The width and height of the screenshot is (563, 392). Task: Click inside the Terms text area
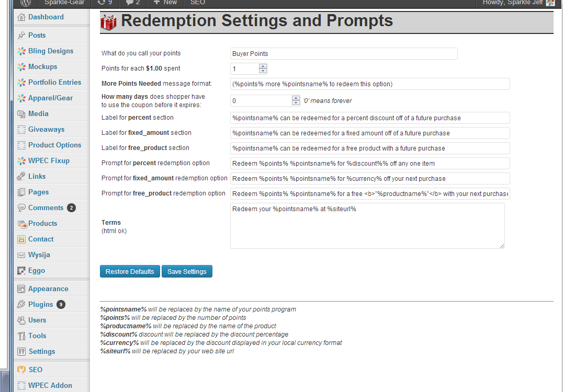(367, 226)
